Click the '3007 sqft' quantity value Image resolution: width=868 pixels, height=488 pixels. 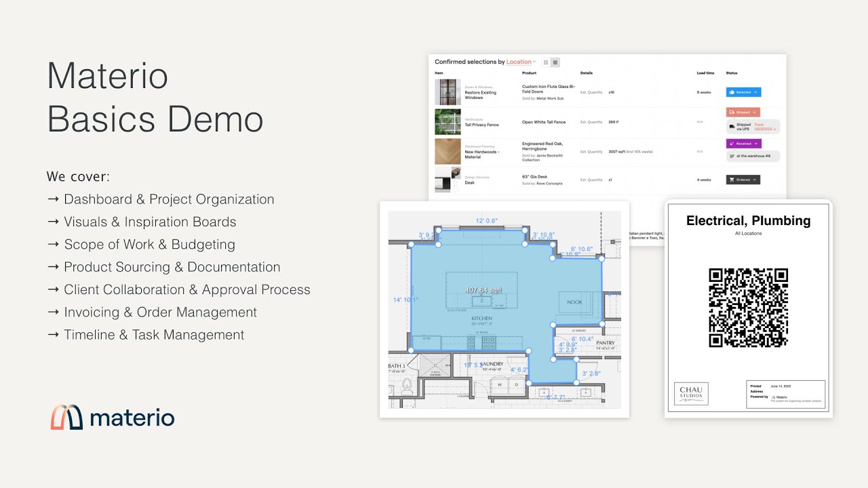coord(617,152)
